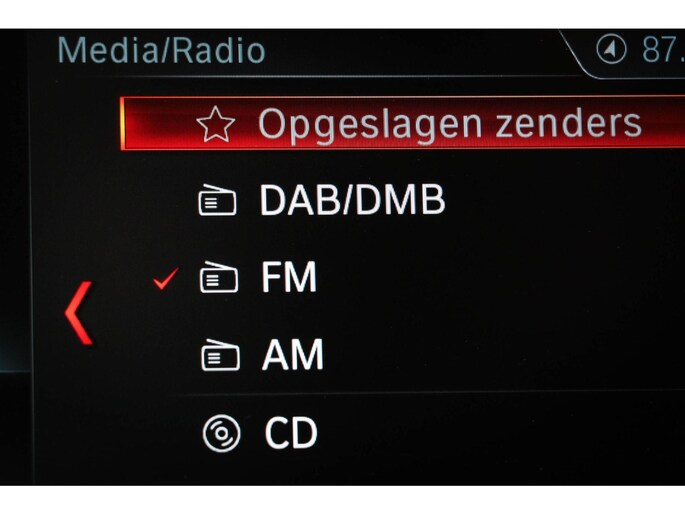Switch to the AM text label
Viewport: 685px width, 514px height.
click(293, 355)
